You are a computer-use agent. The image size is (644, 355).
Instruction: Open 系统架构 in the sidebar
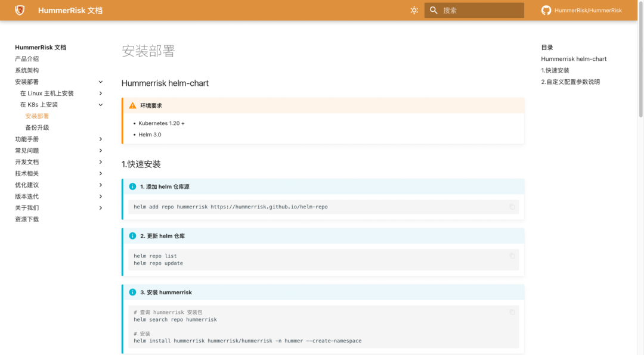click(27, 70)
